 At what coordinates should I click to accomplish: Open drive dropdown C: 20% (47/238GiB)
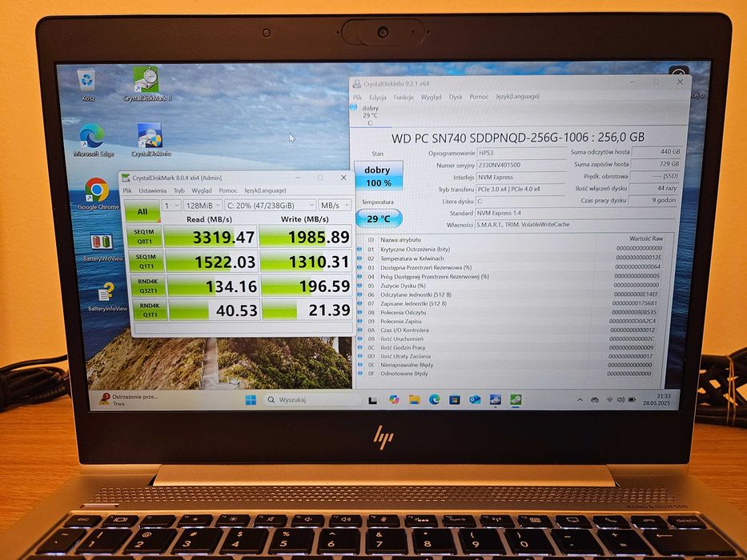[x=270, y=206]
